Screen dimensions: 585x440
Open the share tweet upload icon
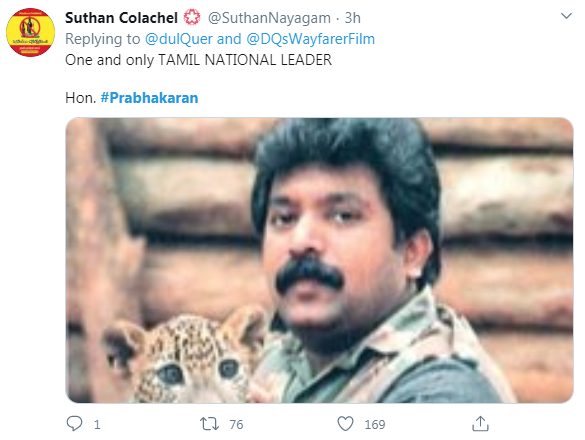pos(480,424)
